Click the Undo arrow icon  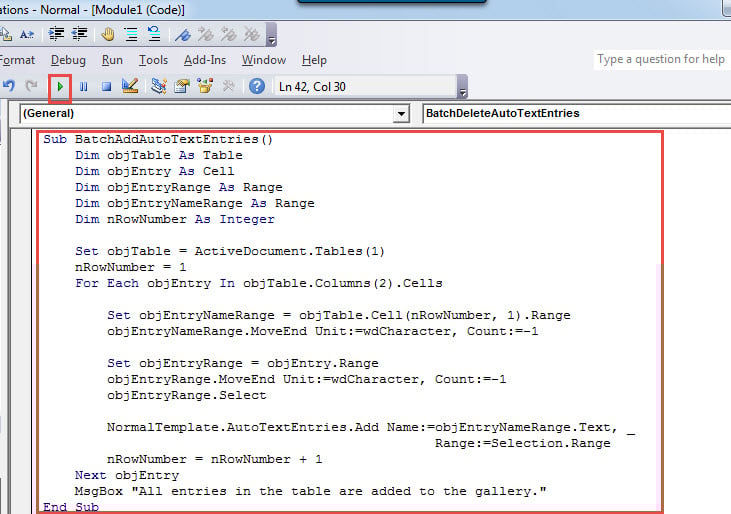tap(9, 86)
